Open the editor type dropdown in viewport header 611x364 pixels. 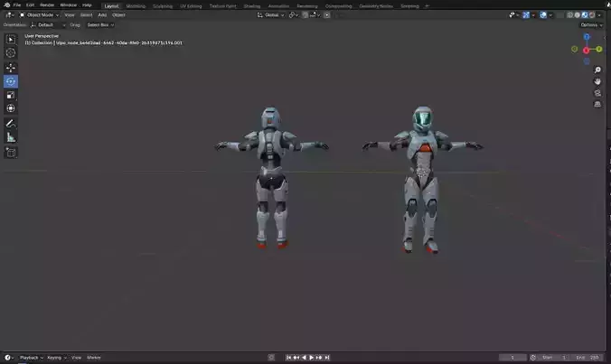[x=10, y=15]
